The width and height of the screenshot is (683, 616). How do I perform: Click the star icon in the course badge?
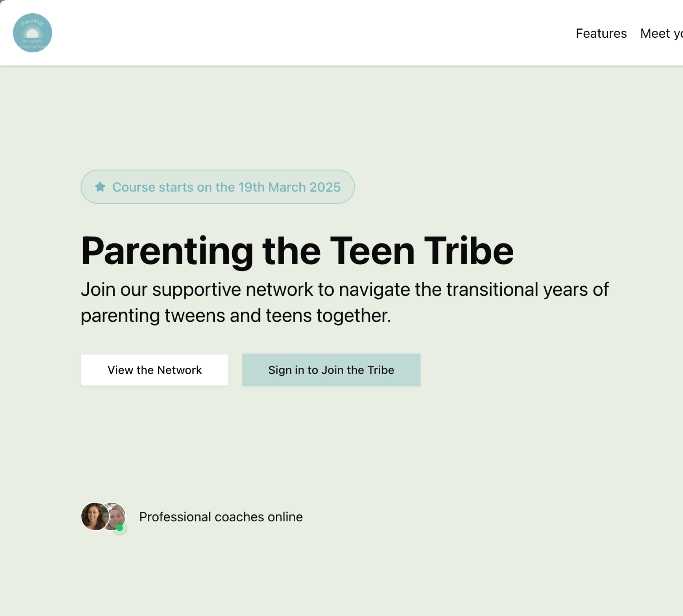tap(100, 187)
